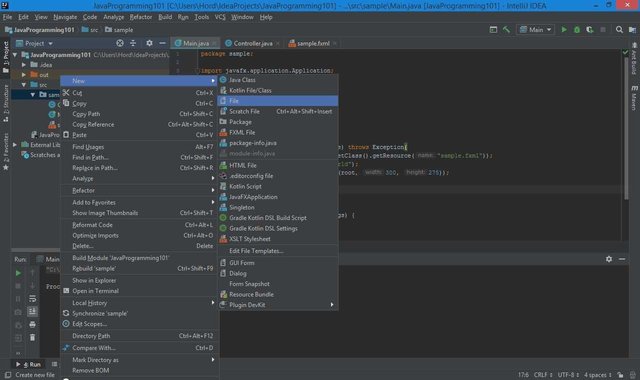Choose JavaFXApplication in New submenu
640x380 pixels.
278,197
